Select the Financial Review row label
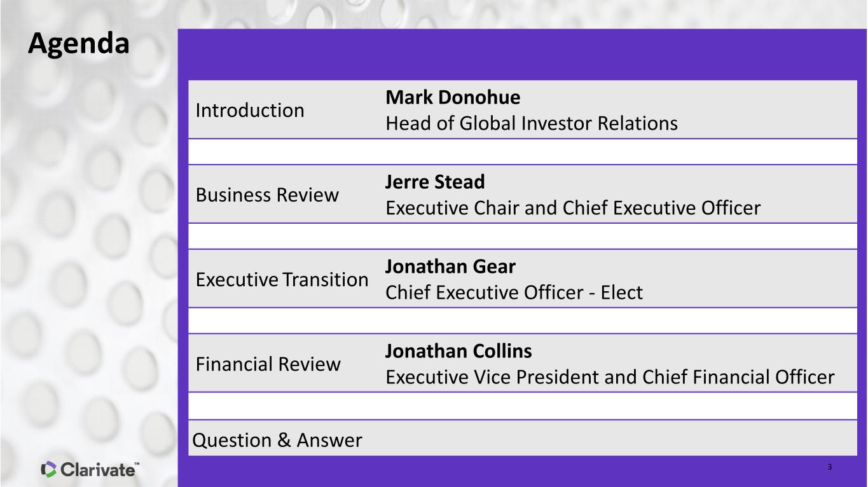 pos(268,364)
